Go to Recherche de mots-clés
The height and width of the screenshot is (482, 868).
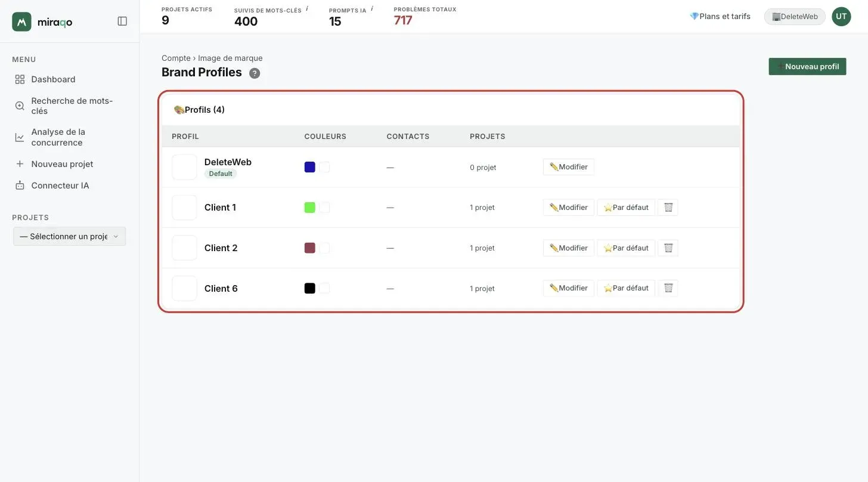pos(70,106)
